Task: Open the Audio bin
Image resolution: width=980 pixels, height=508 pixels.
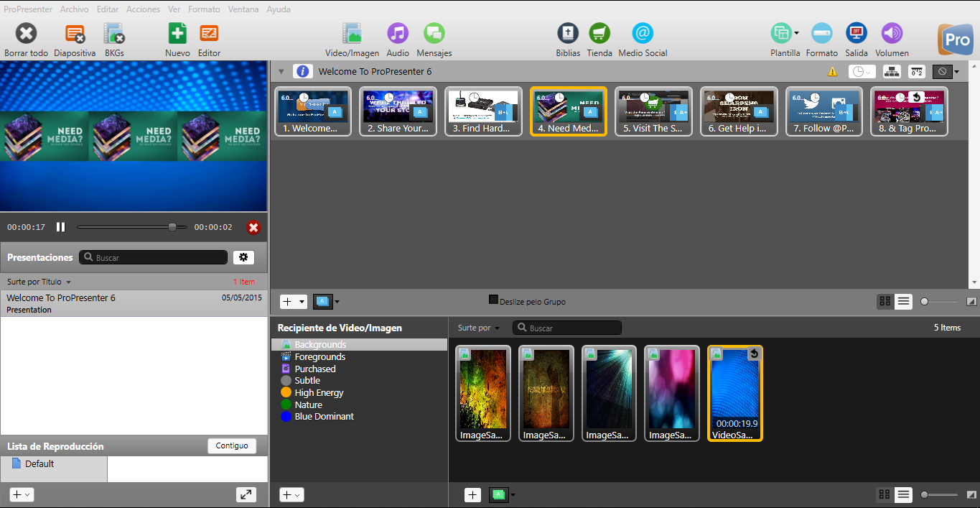Action: click(398, 34)
